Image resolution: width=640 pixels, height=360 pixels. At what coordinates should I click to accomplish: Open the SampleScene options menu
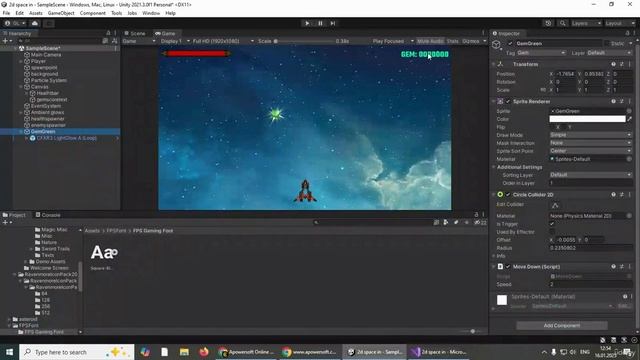pos(116,48)
